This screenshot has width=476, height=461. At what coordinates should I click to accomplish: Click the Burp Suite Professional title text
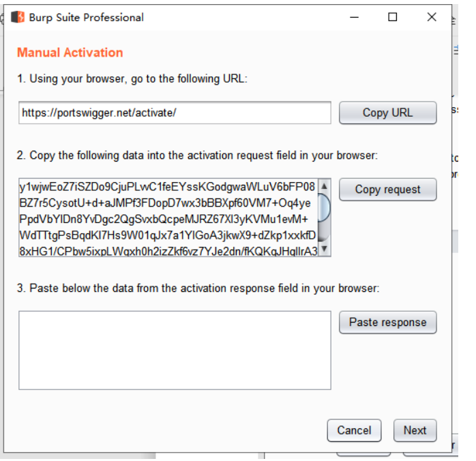point(86,18)
